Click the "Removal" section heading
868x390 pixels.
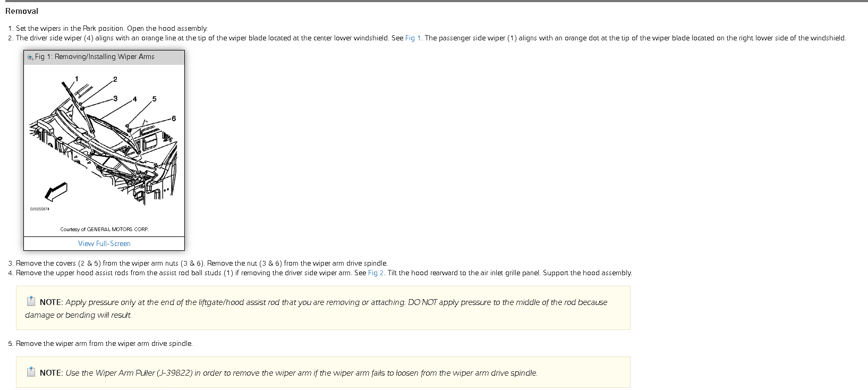pyautogui.click(x=22, y=11)
